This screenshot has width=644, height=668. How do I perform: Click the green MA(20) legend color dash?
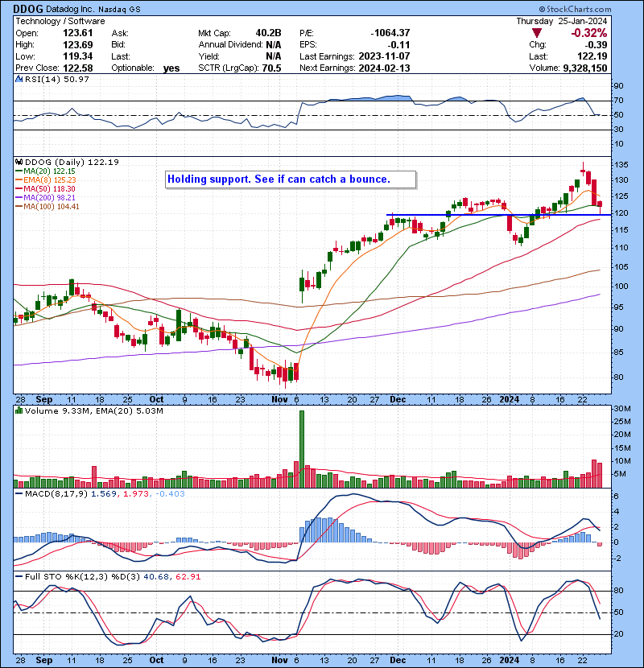coord(19,171)
